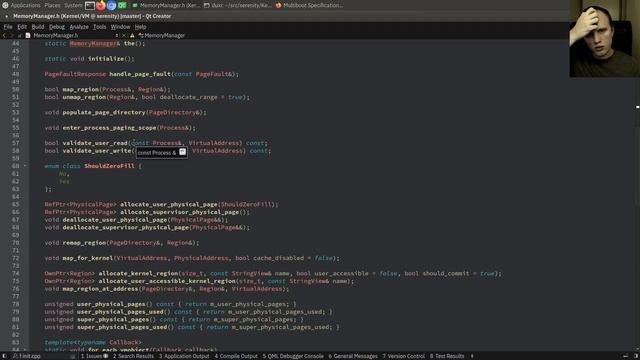The width and height of the screenshot is (640, 360).
Task: Open the MemoryManager.h open-documents dropdown
Action: [117, 36]
